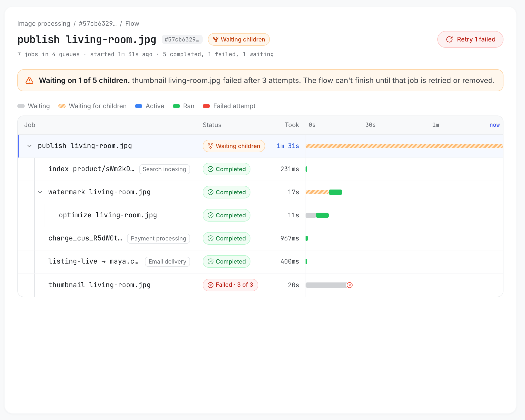Screen dimensions: 525x420
Task: Click the blue Active legend swatch
Action: (139, 106)
